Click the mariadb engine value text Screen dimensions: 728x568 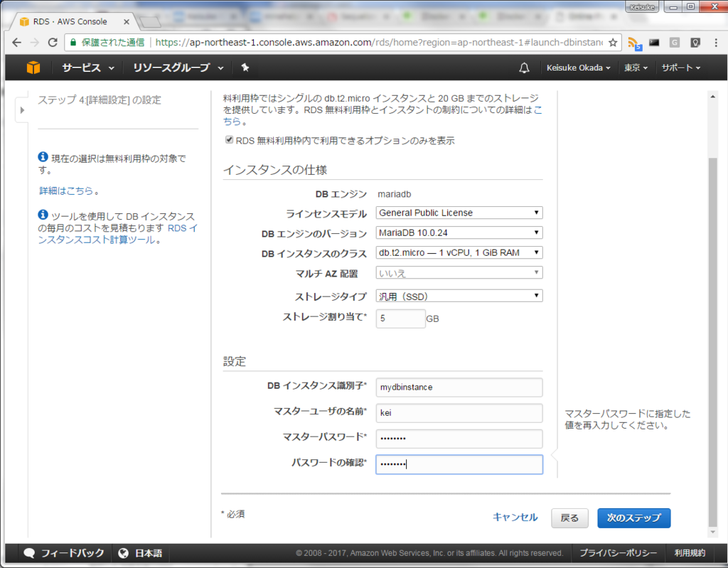tap(394, 194)
